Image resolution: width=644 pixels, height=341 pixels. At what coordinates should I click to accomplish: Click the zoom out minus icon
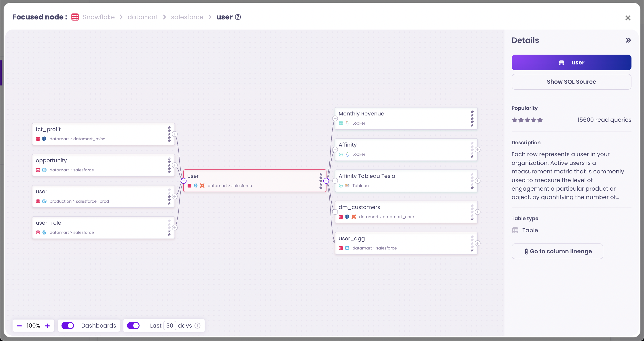click(19, 326)
